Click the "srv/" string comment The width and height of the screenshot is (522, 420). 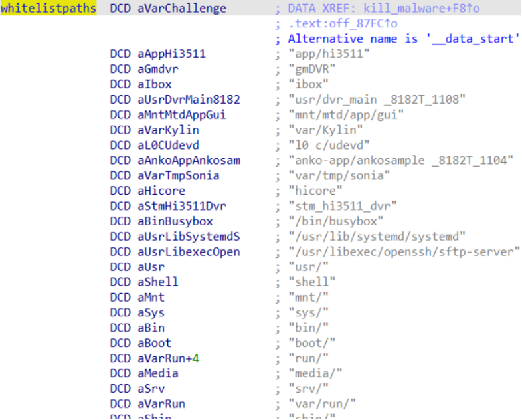point(308,389)
